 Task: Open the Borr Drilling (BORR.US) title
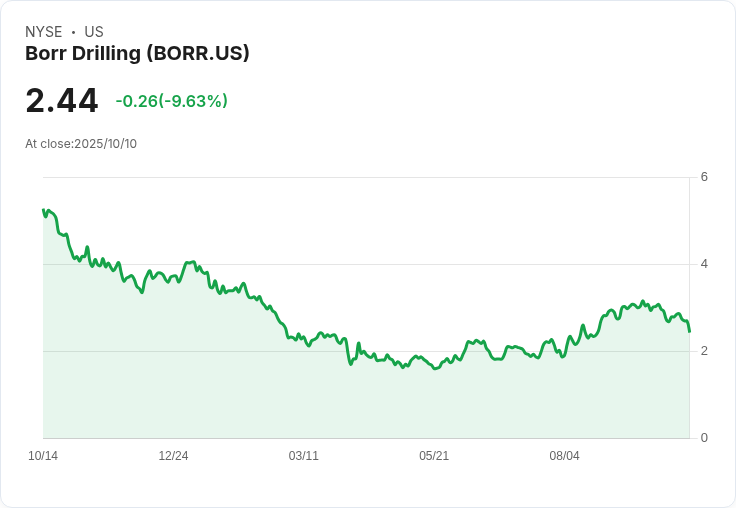pos(137,53)
